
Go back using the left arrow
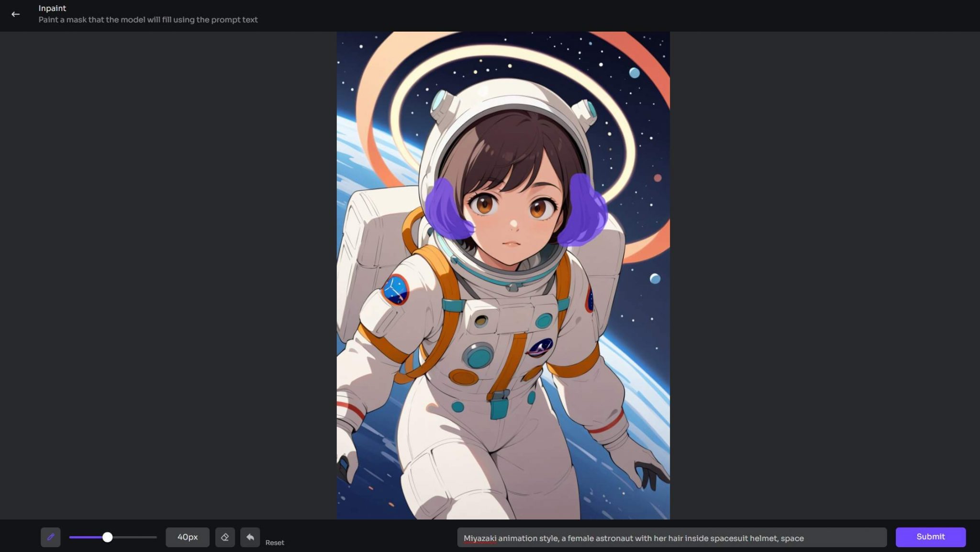click(x=15, y=14)
